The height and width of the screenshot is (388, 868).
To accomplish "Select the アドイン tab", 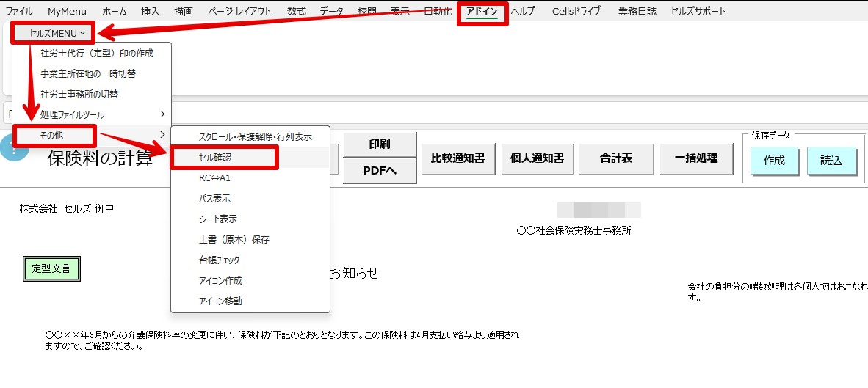I will [x=482, y=11].
